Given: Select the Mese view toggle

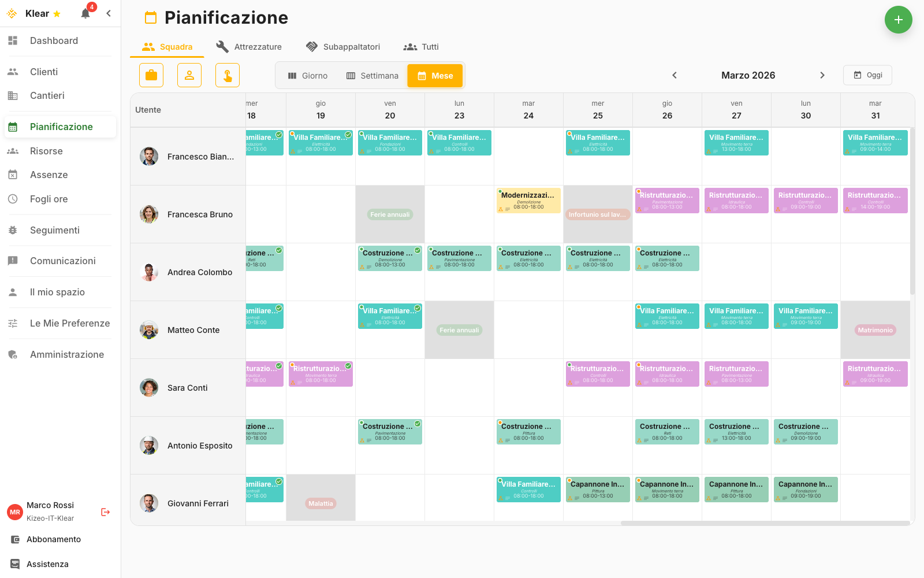Looking at the screenshot, I should (435, 76).
